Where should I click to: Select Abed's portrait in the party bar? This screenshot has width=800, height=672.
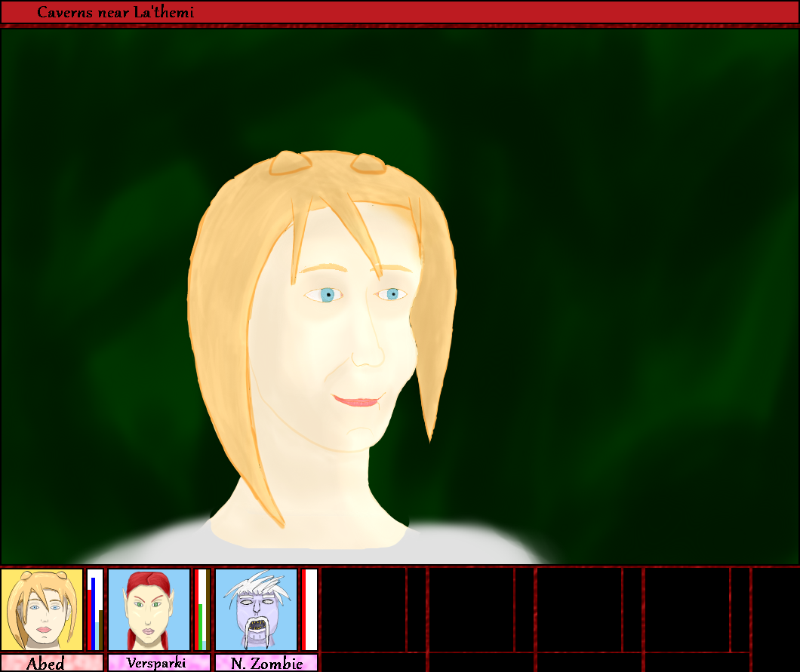click(42, 609)
